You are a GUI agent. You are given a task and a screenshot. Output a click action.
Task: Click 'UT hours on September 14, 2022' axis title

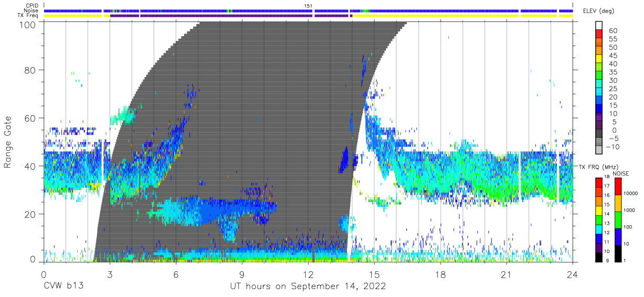click(308, 287)
